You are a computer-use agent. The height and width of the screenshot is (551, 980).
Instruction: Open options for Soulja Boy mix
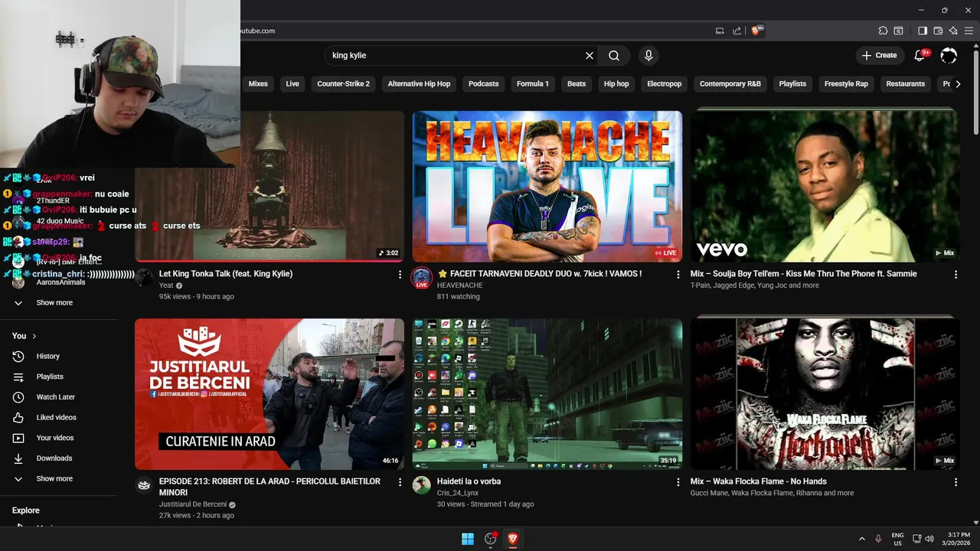[955, 274]
